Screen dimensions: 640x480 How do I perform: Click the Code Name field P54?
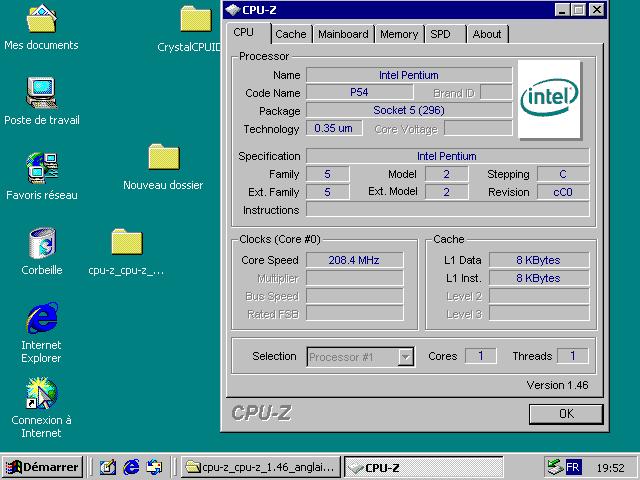click(x=360, y=92)
